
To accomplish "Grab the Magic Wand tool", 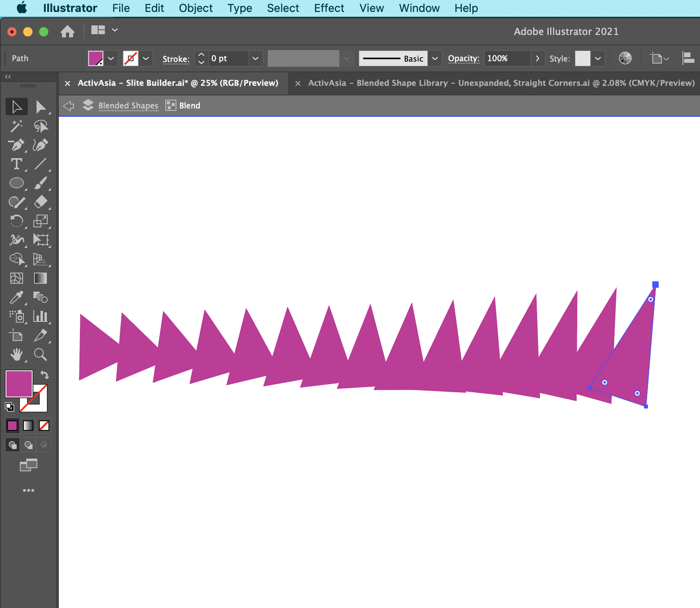I will click(17, 126).
